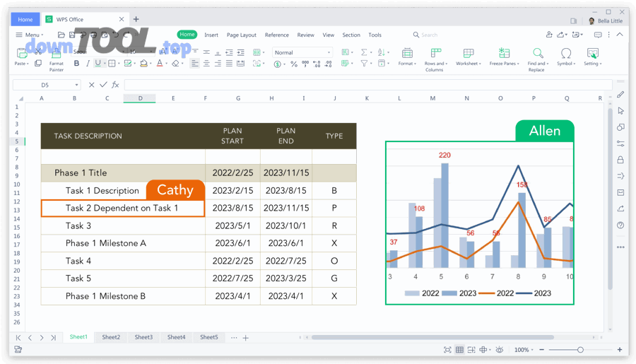Zoom in with the plus button
Screen dimensions: 636x364
tap(619, 350)
